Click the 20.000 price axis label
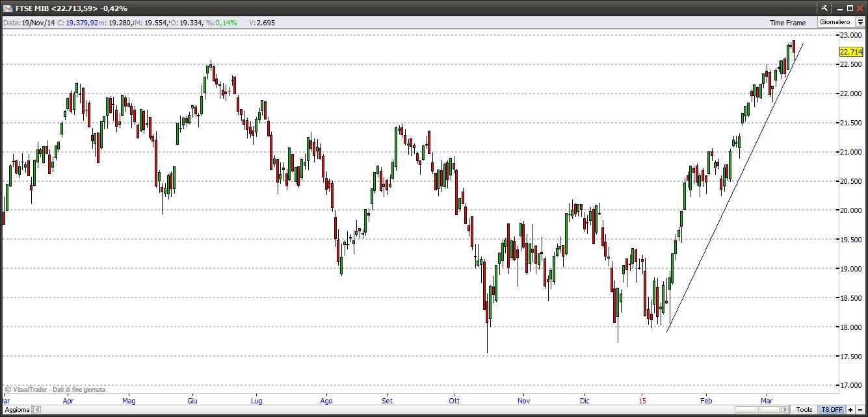The image size is (868, 417). click(x=851, y=210)
